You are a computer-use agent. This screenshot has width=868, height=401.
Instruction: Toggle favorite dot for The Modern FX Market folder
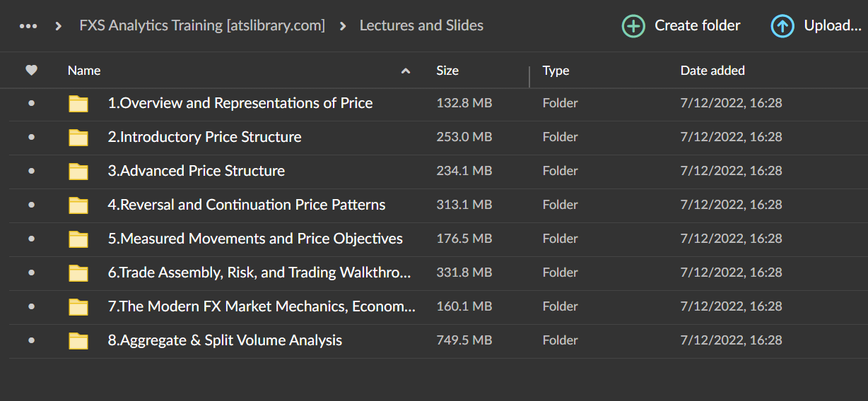click(31, 306)
